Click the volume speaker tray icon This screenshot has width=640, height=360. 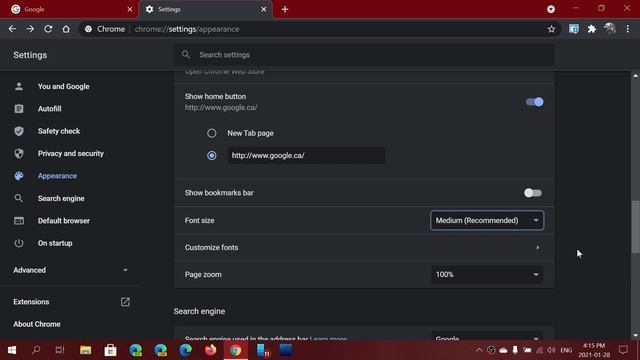click(x=551, y=350)
